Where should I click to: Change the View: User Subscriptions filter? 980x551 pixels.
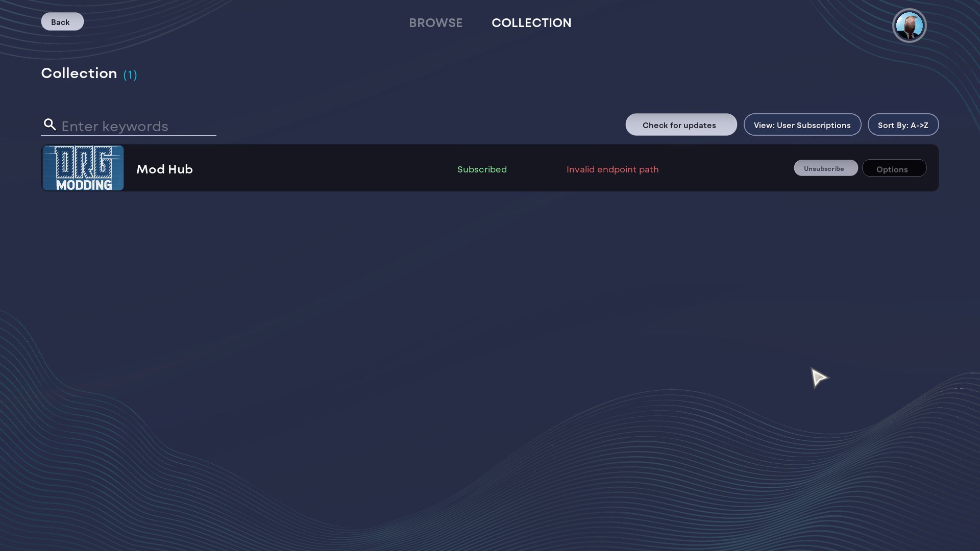tap(802, 125)
